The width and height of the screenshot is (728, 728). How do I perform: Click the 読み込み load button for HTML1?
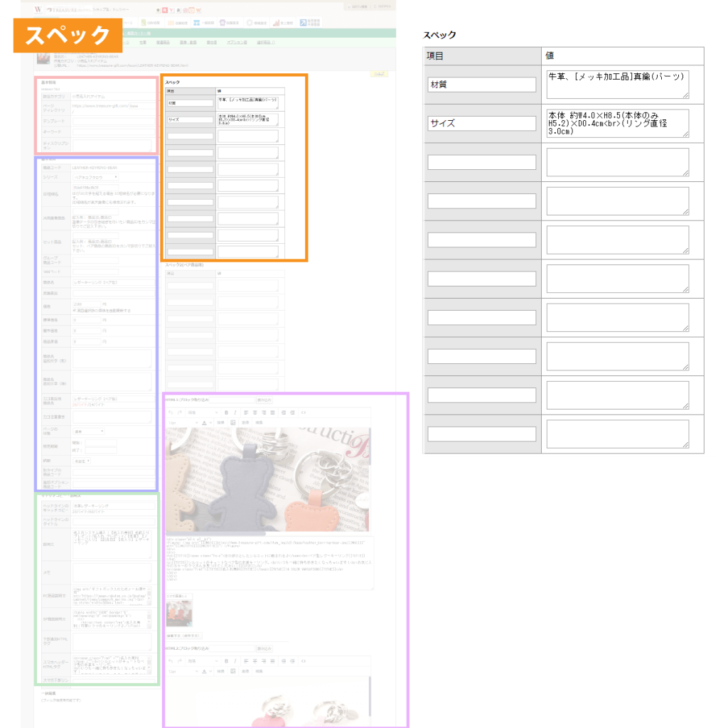tap(264, 400)
